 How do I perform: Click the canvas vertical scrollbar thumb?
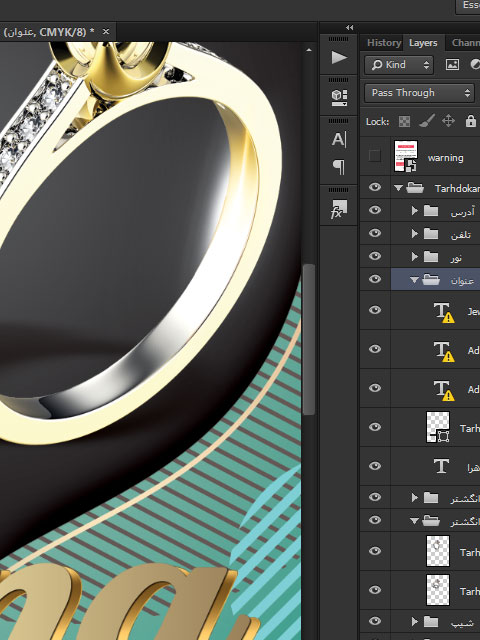tap(309, 340)
